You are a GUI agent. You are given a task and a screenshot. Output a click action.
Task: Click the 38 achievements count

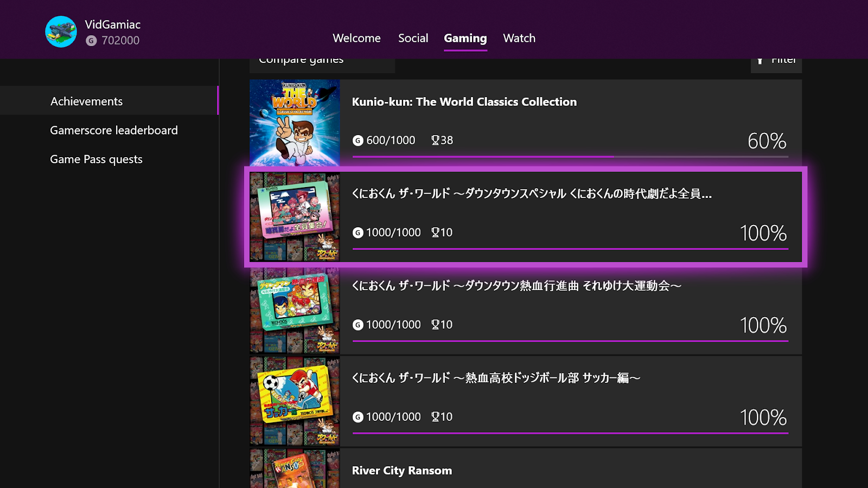pyautogui.click(x=446, y=140)
